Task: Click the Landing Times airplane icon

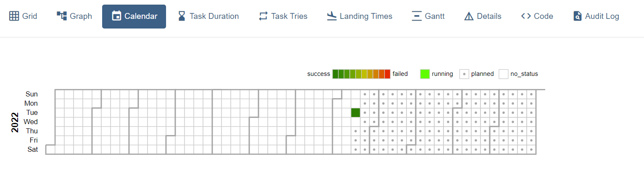Action: pyautogui.click(x=332, y=16)
